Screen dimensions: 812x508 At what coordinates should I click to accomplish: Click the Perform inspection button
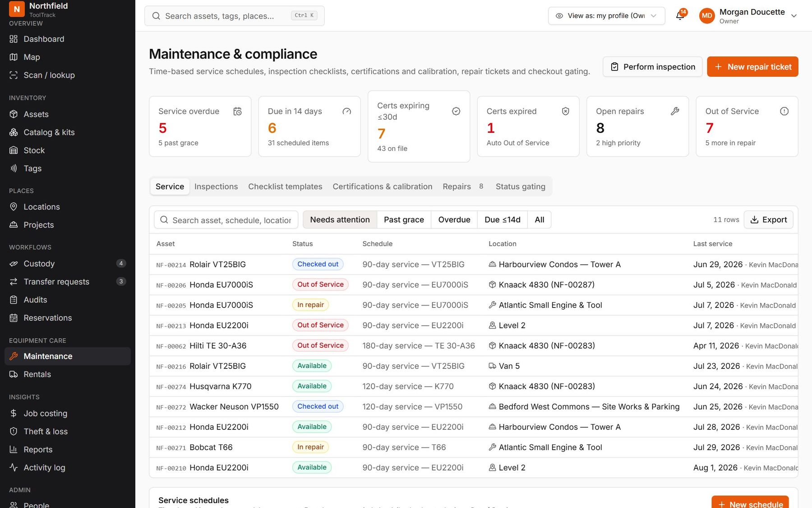652,67
